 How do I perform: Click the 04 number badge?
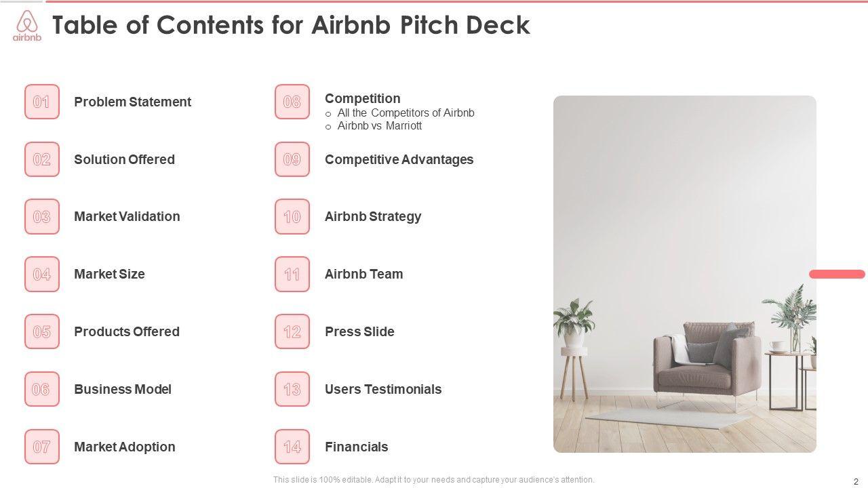tap(42, 274)
